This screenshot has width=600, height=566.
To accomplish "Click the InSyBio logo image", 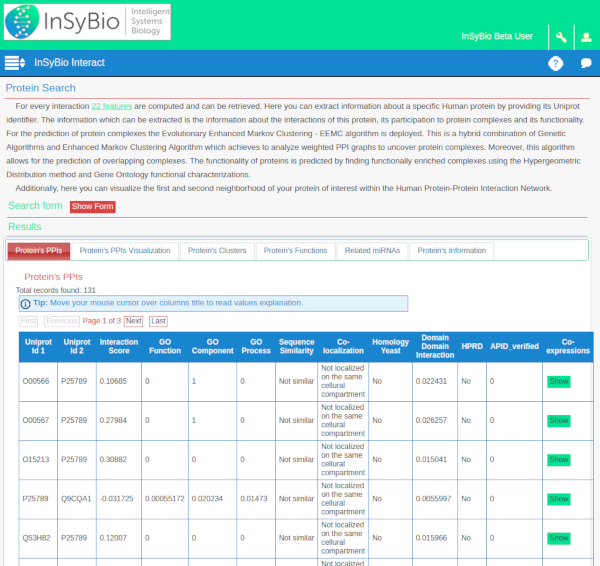I will tap(87, 21).
